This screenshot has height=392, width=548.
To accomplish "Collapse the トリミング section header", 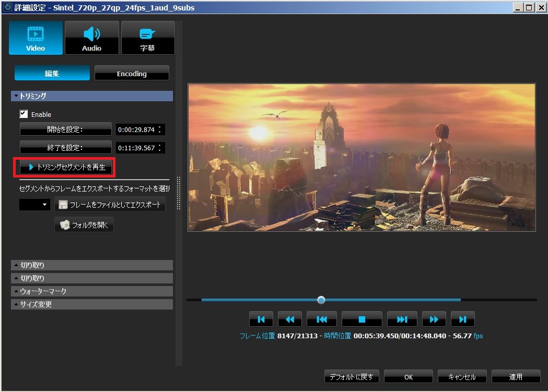I will coord(92,96).
